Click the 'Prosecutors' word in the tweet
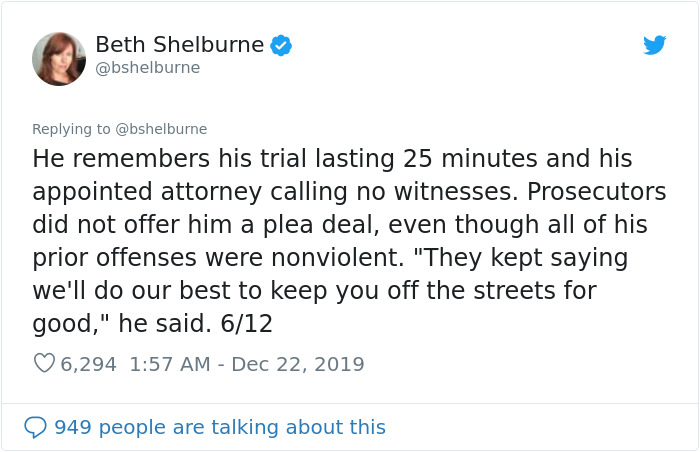The image size is (700, 452). click(x=596, y=192)
